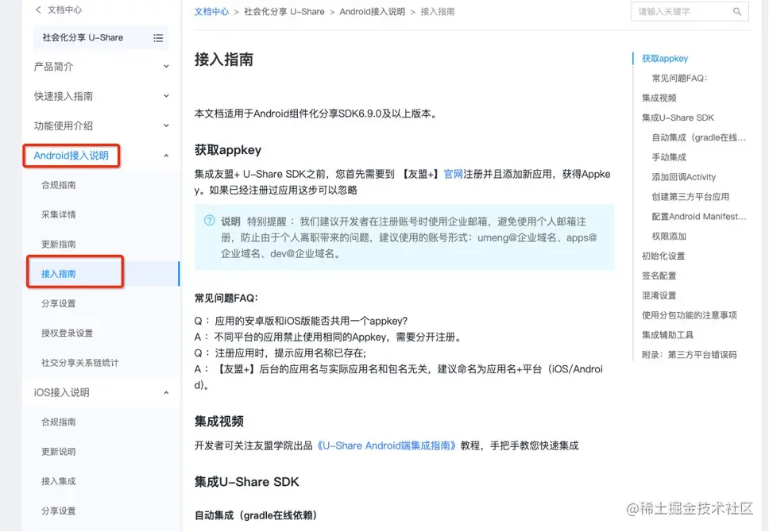The image size is (769, 532).
Task: Jump to 获取appkey in the outline
Action: pyautogui.click(x=665, y=58)
